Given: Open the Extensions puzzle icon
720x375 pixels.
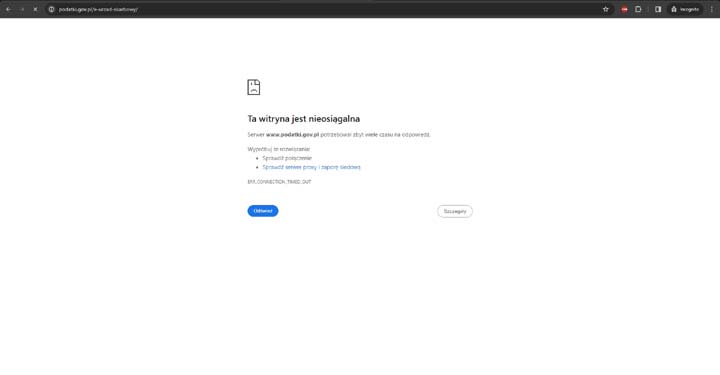Looking at the screenshot, I should tap(638, 9).
